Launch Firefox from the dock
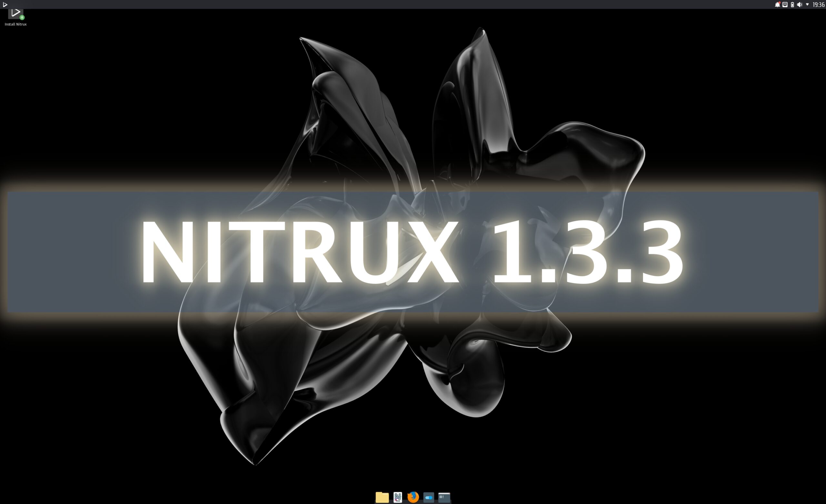 (413, 497)
